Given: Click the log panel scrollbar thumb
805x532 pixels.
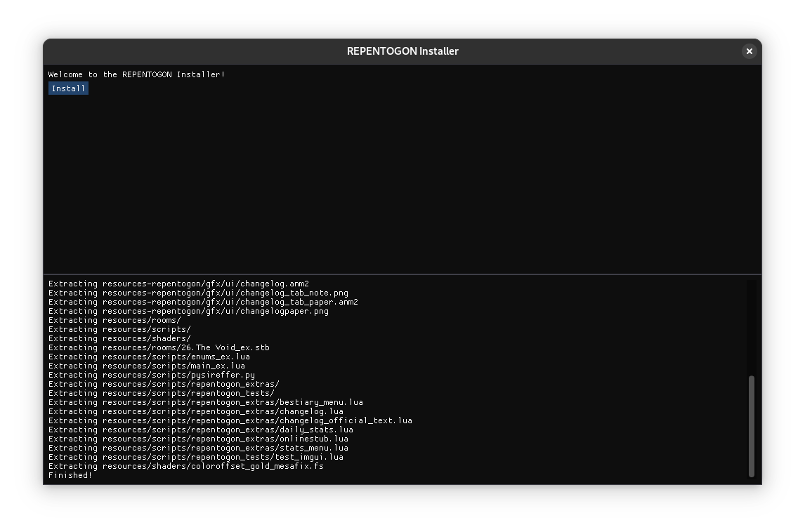Looking at the screenshot, I should pos(751,426).
